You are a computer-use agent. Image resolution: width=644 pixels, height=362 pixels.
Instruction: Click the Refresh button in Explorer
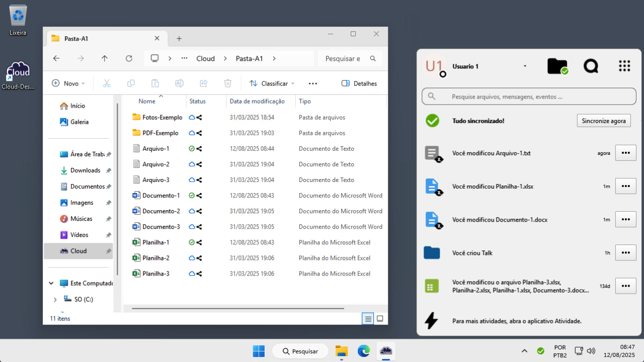129,58
